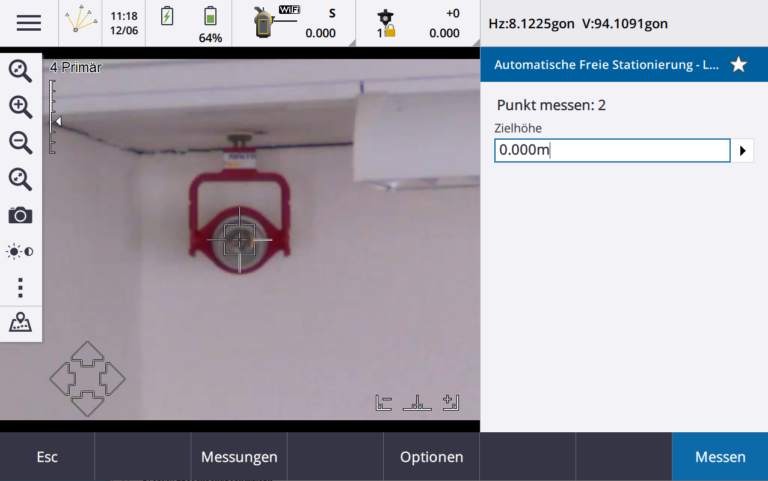
Task: Open the hamburger main menu
Action: coord(29,23)
